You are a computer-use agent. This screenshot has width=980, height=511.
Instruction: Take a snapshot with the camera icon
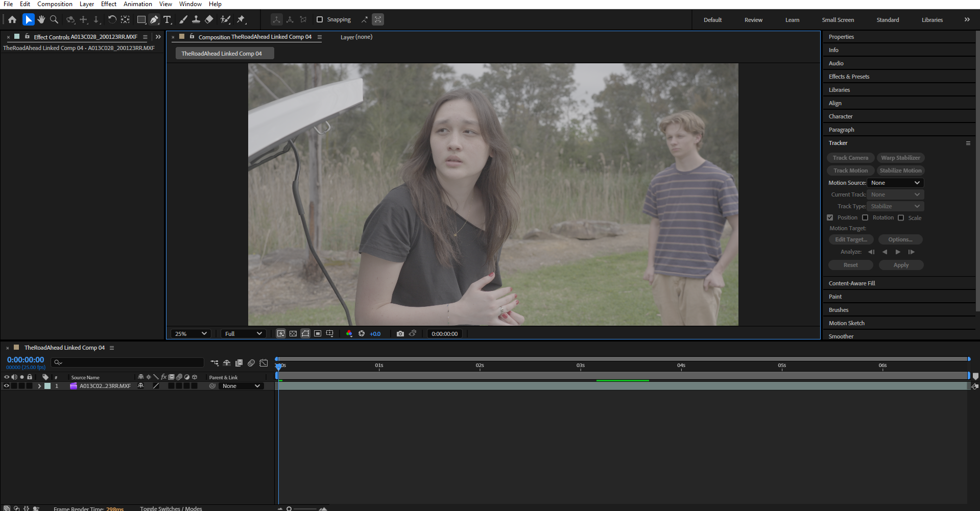pyautogui.click(x=400, y=333)
